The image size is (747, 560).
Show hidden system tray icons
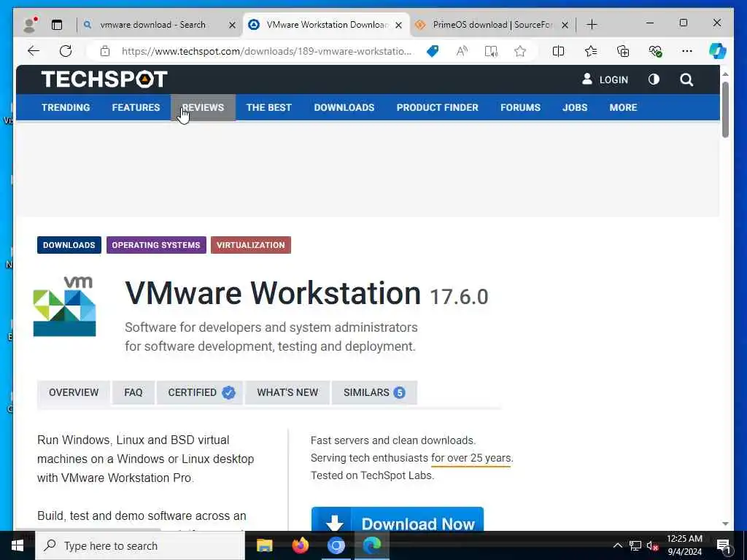617,545
